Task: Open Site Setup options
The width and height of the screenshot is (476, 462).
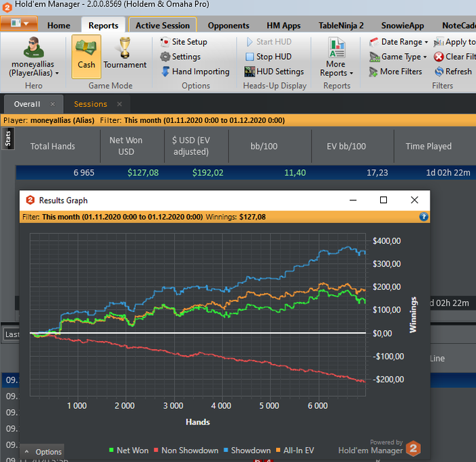Action: point(184,42)
